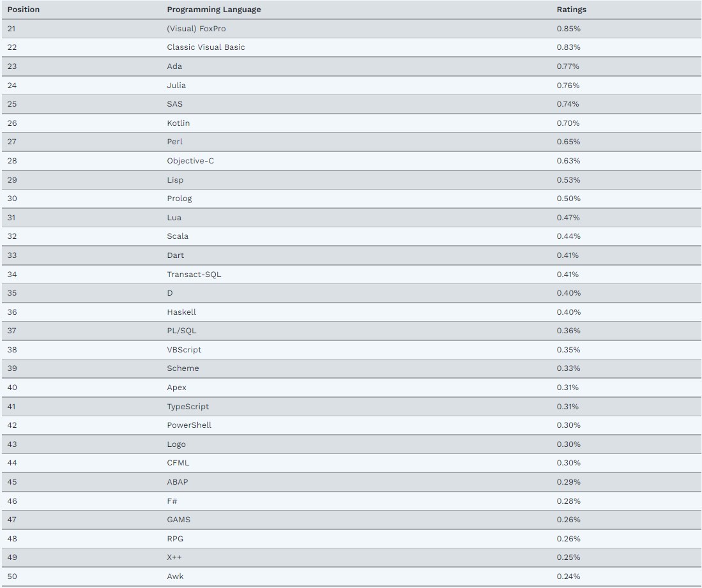Select the (Visual) FoxPro language entry
The height and width of the screenshot is (588, 702).
196,29
